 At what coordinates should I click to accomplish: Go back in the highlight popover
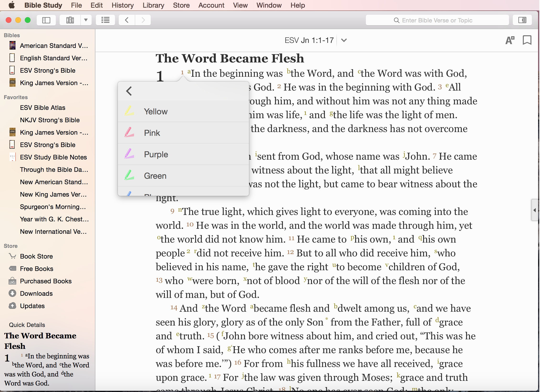point(129,91)
